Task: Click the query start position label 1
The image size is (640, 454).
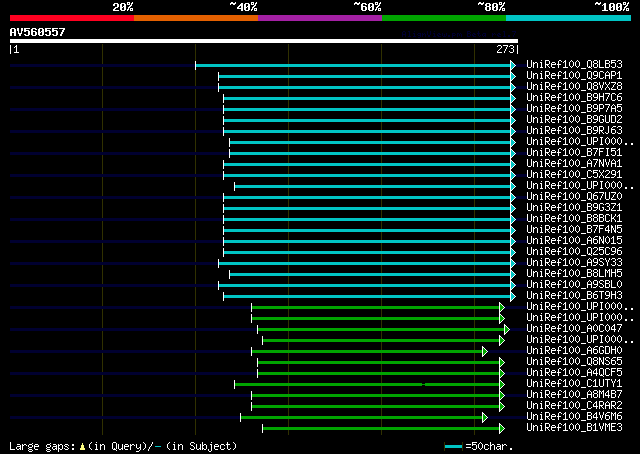Action: tap(16, 49)
